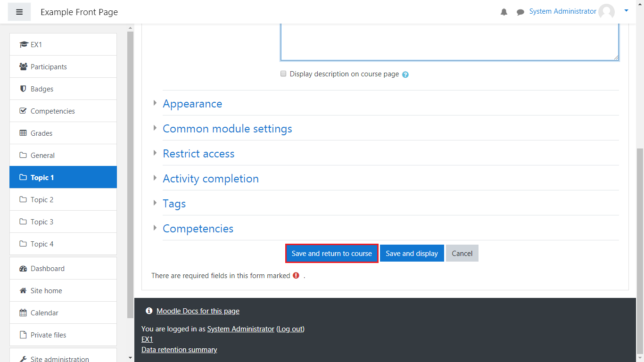Open the messages speech bubble icon
644x362 pixels.
point(520,12)
